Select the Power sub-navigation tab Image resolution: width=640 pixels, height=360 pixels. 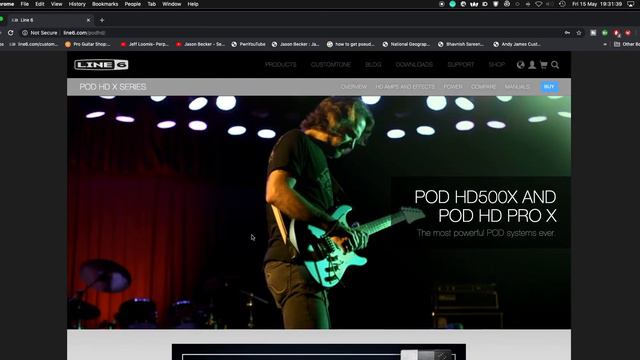pos(453,87)
